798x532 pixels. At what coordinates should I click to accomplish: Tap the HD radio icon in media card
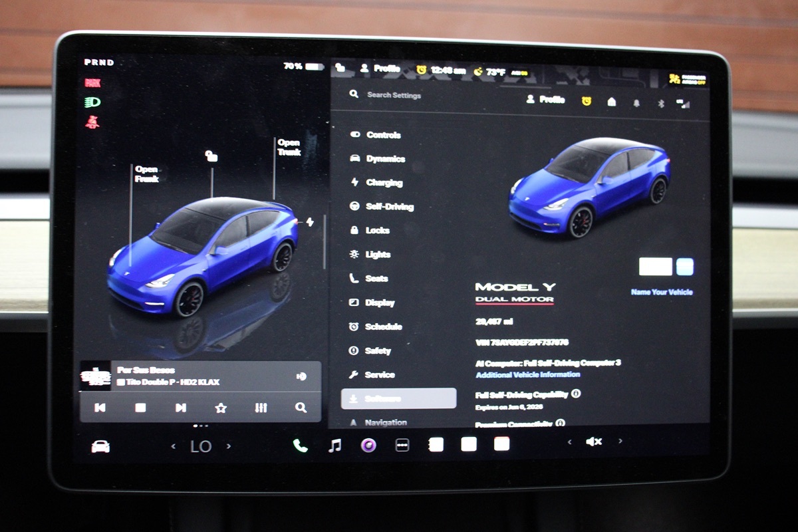point(301,376)
